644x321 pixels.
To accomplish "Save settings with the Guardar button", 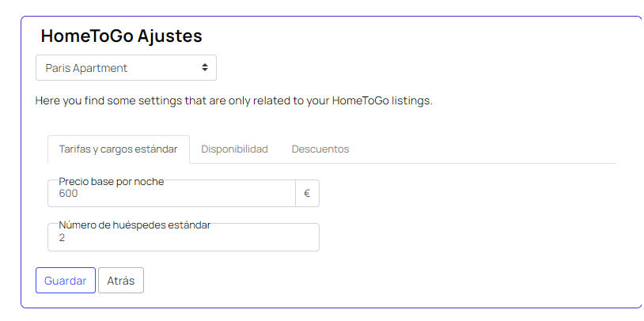I will [66, 281].
